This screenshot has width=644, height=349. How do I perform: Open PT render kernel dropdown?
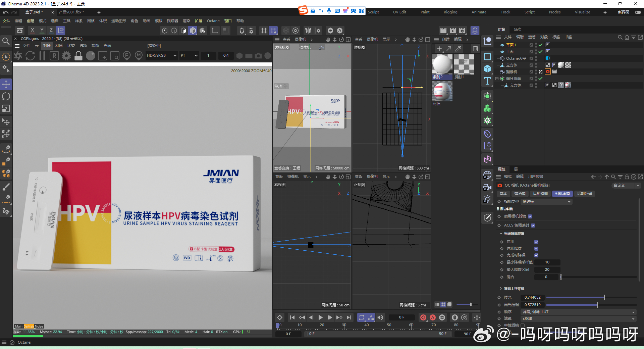point(189,56)
